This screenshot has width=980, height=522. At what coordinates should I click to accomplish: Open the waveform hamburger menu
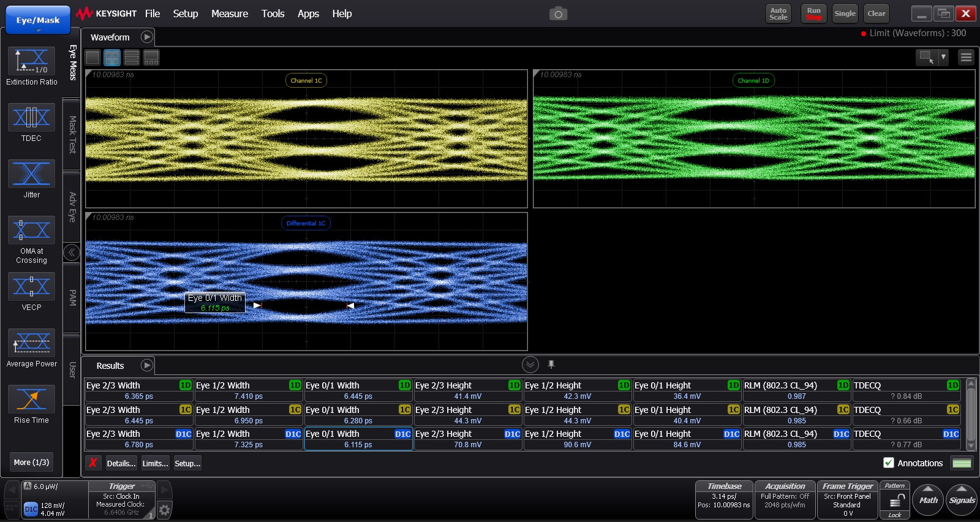coord(966,57)
